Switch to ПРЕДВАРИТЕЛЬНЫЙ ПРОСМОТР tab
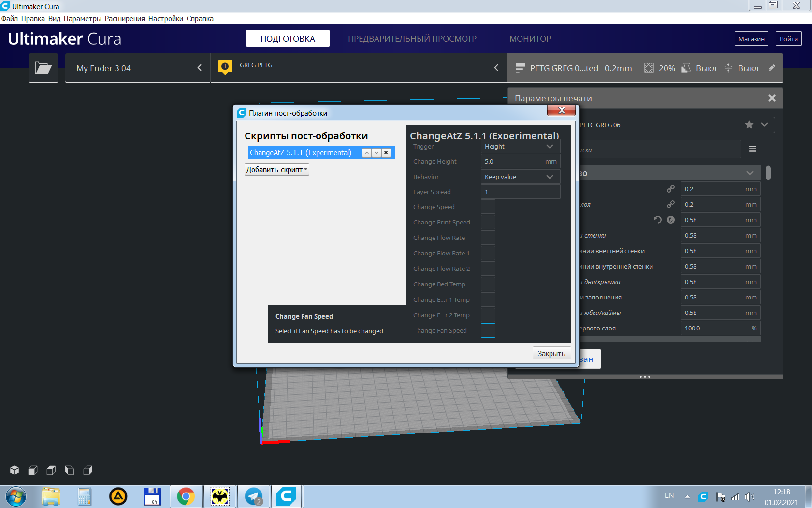812x508 pixels. [412, 39]
